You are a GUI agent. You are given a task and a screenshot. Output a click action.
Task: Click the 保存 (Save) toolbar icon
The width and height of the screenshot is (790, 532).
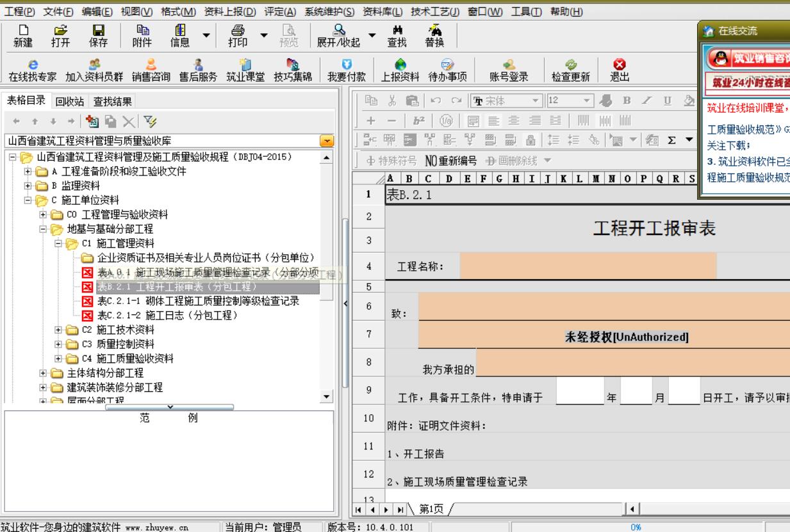tap(99, 35)
